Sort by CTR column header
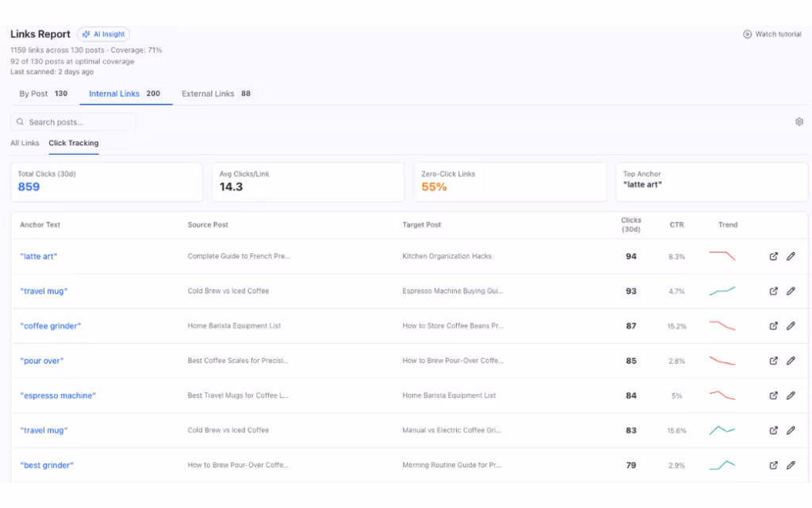812x508 pixels. (676, 225)
